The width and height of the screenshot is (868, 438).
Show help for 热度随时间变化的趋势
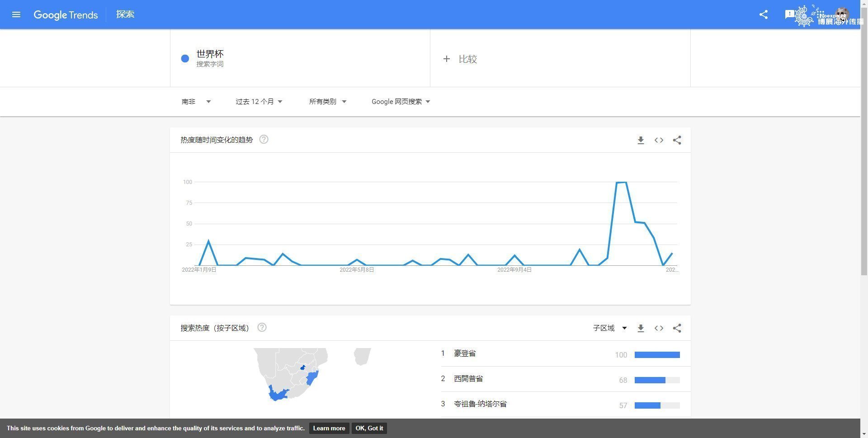point(264,139)
